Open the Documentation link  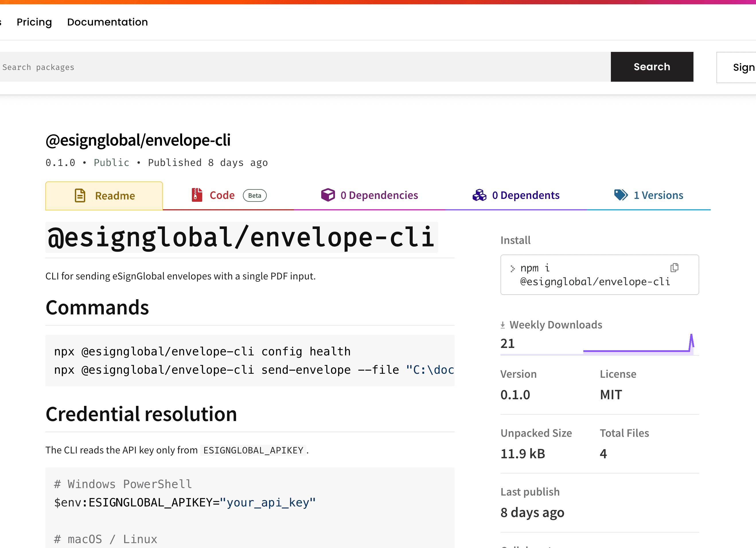(x=107, y=22)
